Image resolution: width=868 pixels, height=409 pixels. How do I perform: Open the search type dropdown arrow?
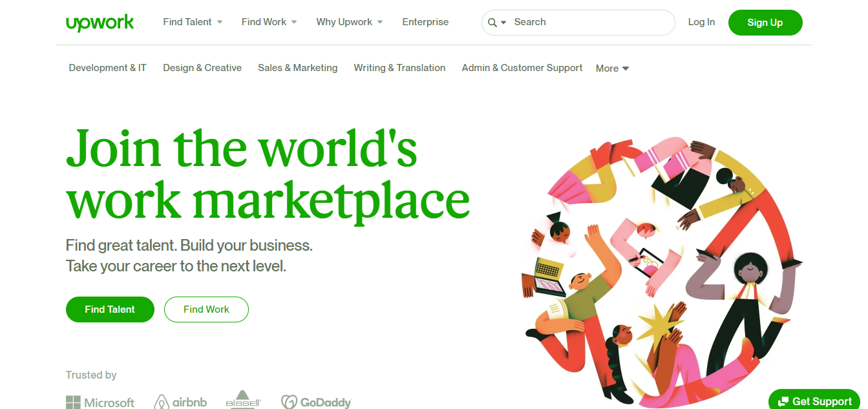503,23
